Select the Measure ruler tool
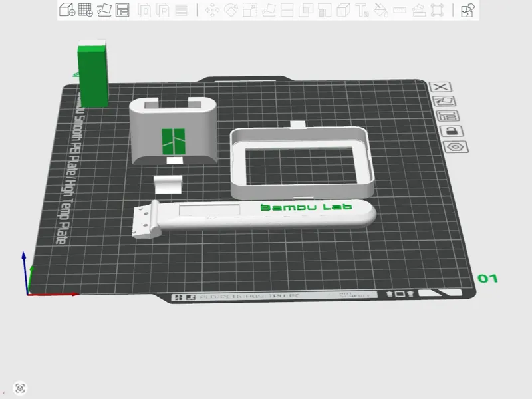Viewport: 532px width, 399px height. pyautogui.click(x=400, y=10)
